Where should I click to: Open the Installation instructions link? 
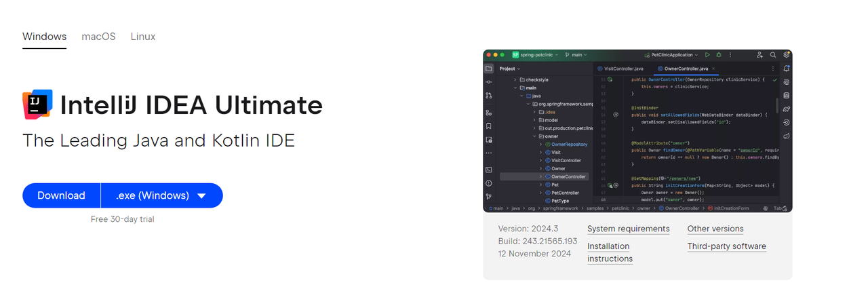[x=610, y=252]
